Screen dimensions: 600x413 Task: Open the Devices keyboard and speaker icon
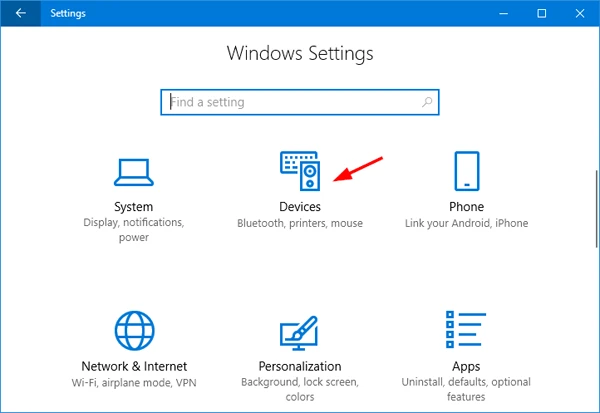(x=300, y=171)
